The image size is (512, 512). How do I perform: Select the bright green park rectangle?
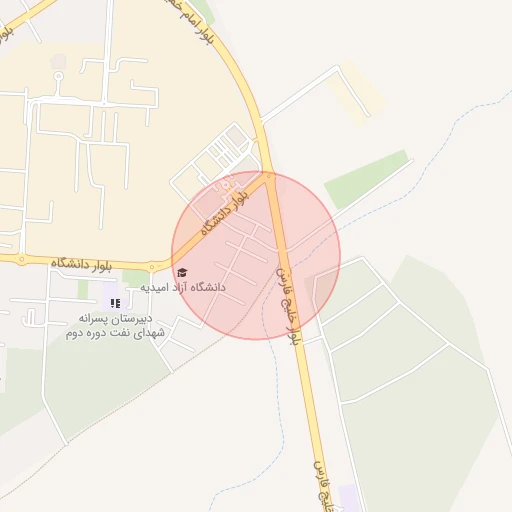click(366, 179)
